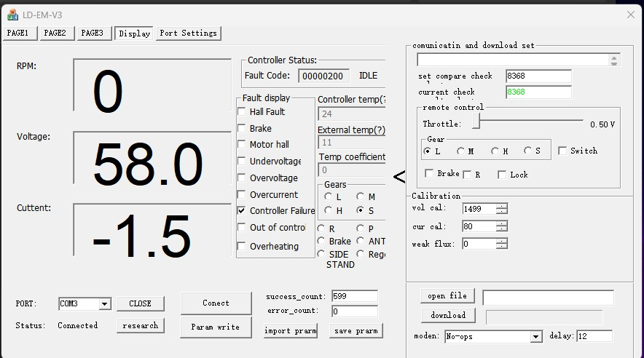Click the '<' collapse panel arrow
This screenshot has width=644, height=358.
[x=398, y=177]
